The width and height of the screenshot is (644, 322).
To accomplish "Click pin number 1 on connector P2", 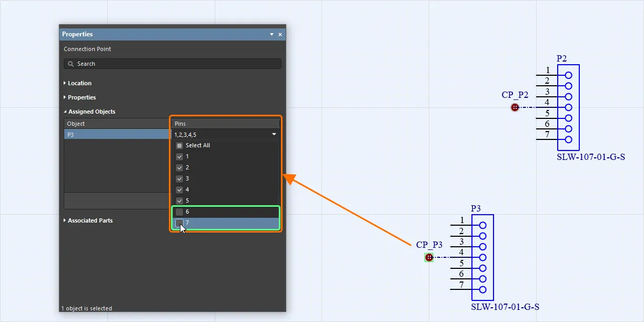I will [548, 70].
